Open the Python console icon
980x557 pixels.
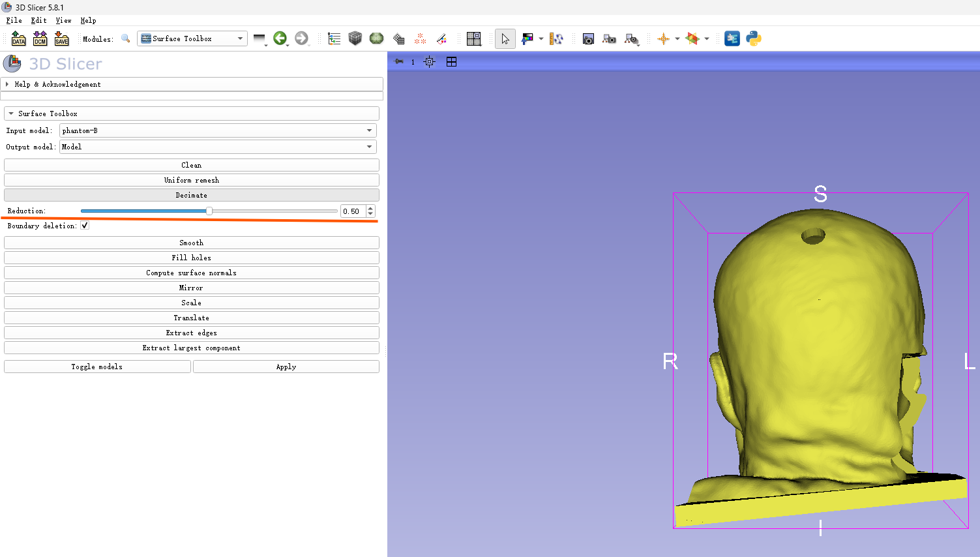(754, 38)
